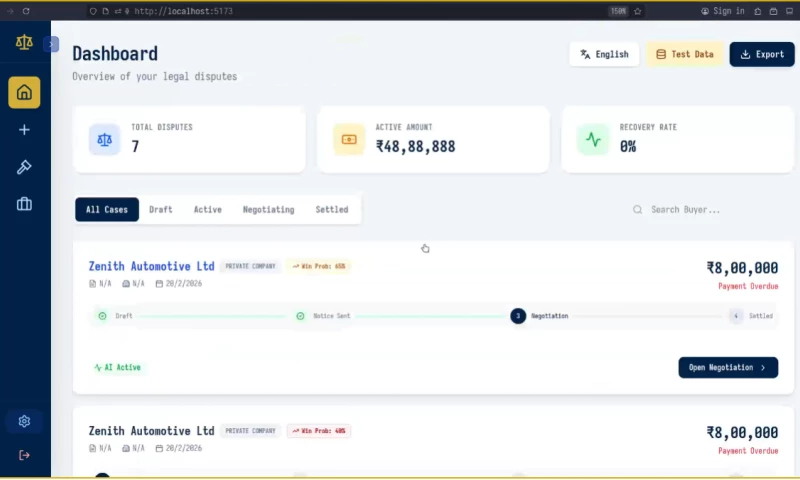The height and width of the screenshot is (480, 800).
Task: Open the Home dashboard sidebar icon
Action: [24, 92]
